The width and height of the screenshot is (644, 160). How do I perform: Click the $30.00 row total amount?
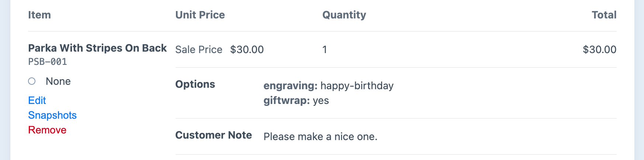(599, 50)
